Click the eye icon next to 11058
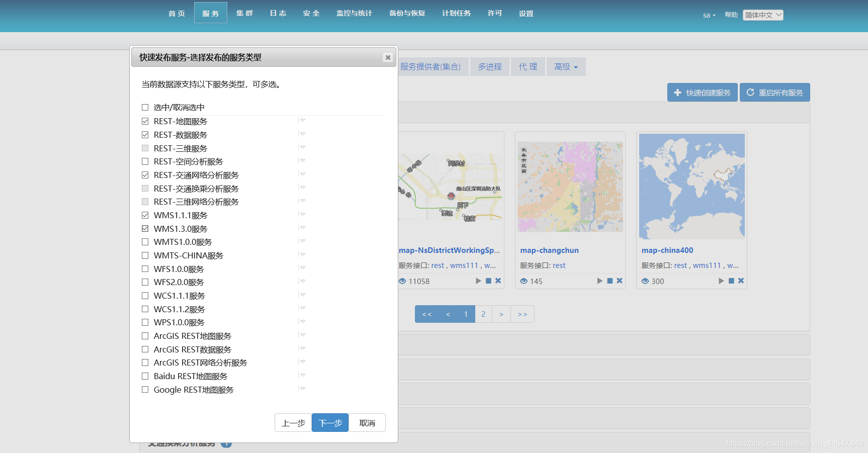The height and width of the screenshot is (453, 868). [x=402, y=281]
